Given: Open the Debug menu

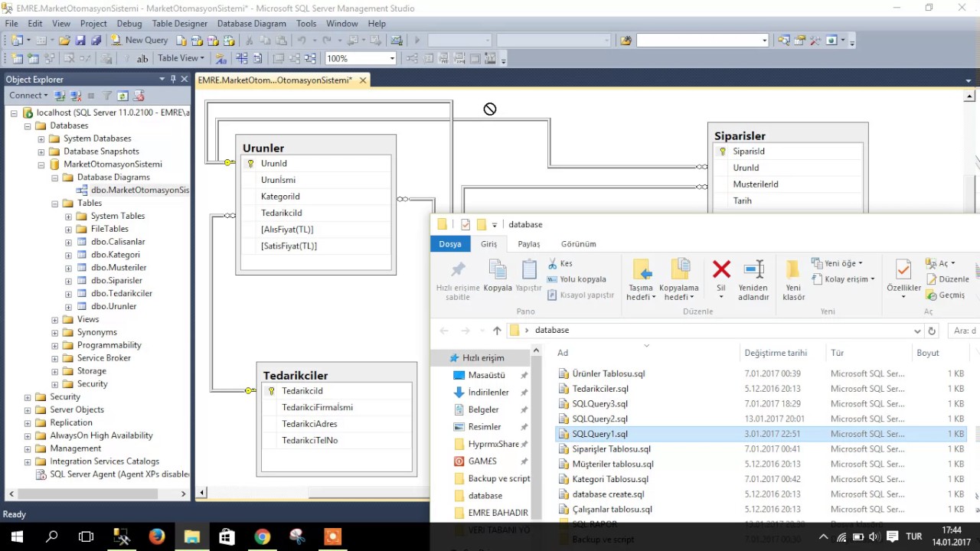Looking at the screenshot, I should coord(129,24).
